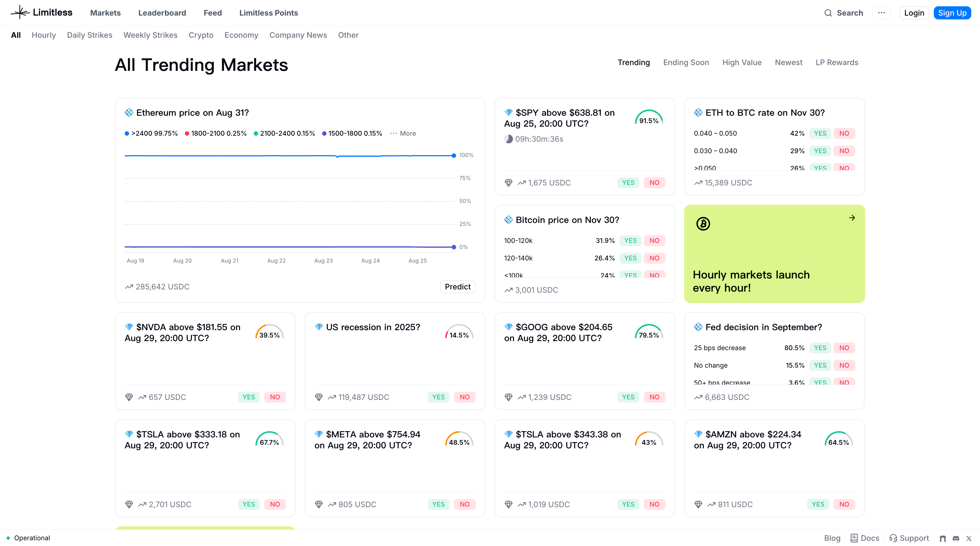980x546 pixels.
Task: Click the Predict button on the Ethereum market
Action: [x=458, y=286]
